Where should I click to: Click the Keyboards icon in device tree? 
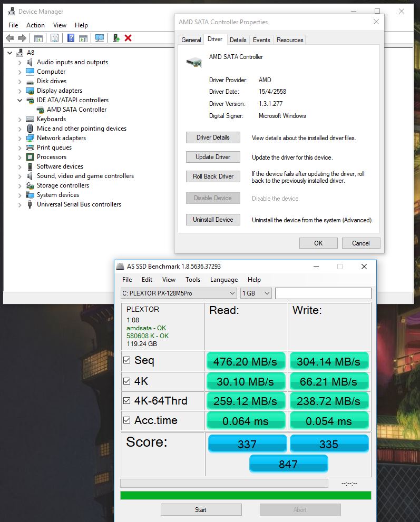point(30,119)
